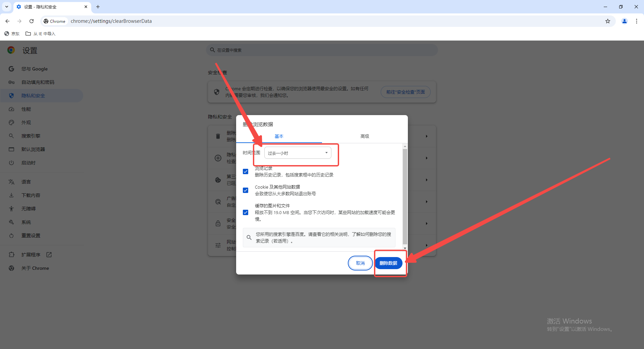Expand the site settings row arrow
The width and height of the screenshot is (644, 349).
tap(427, 245)
